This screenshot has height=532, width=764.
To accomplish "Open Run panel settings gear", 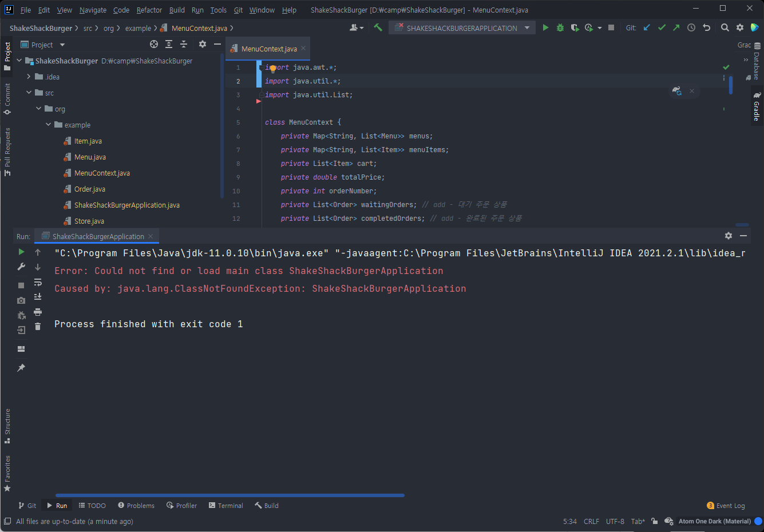I will coord(729,236).
